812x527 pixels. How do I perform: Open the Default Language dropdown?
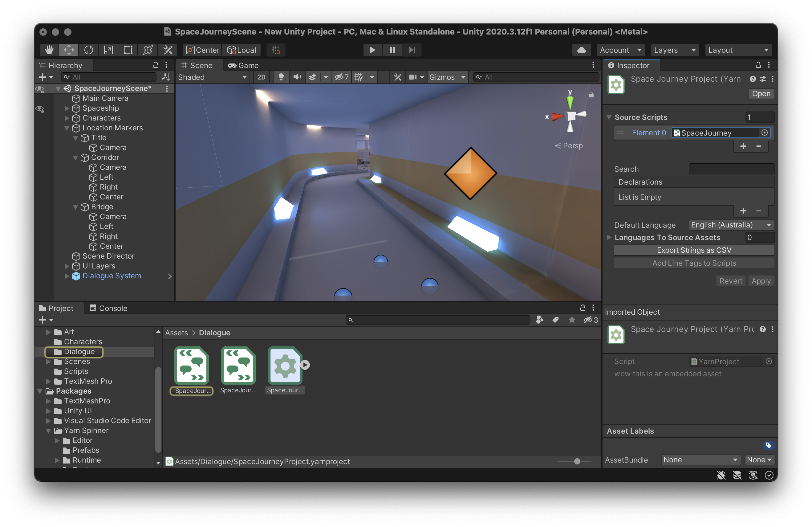click(x=731, y=225)
